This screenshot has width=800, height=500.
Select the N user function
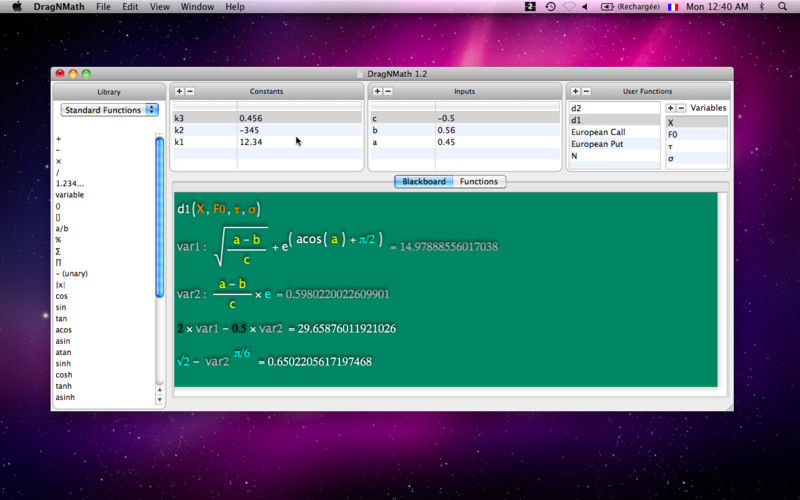coord(614,156)
